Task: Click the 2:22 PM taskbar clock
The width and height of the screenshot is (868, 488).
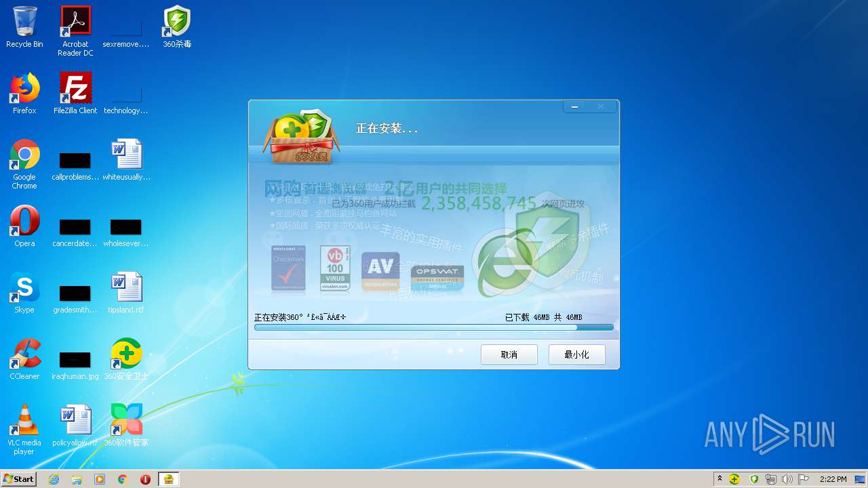Action: pos(833,479)
